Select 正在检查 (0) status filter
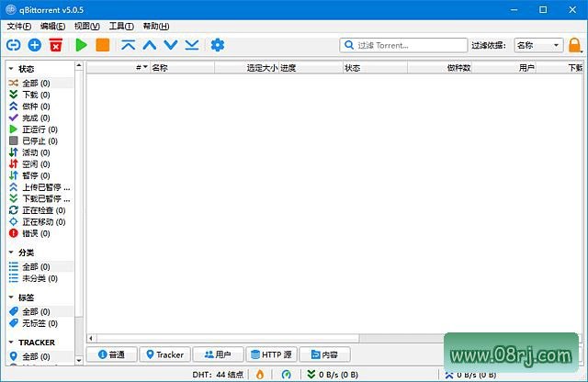The image size is (588, 382). point(40,210)
